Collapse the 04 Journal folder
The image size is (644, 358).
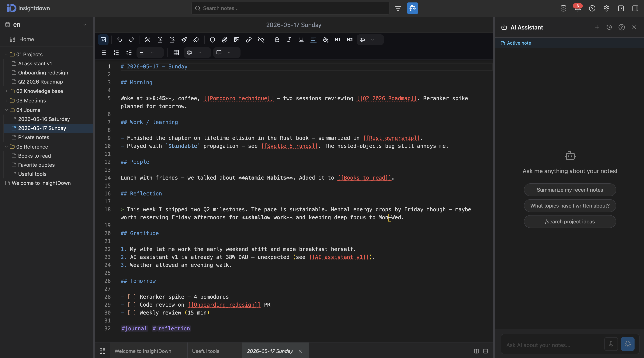(6, 110)
